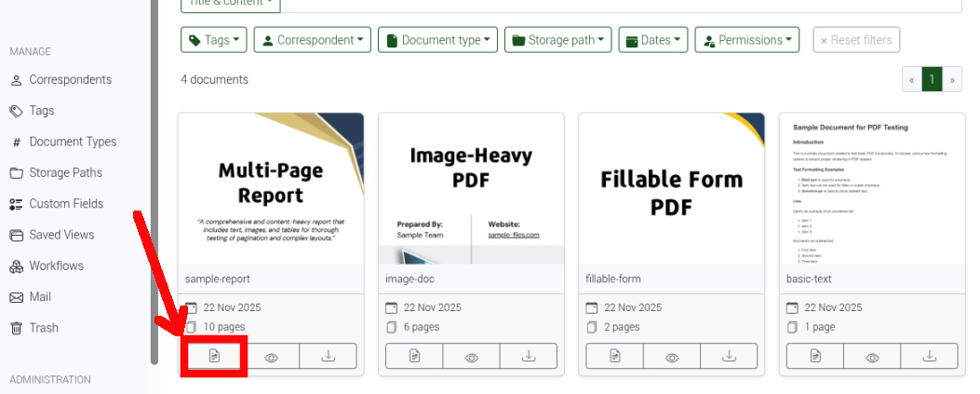Edit the basic-text document

pos(815,356)
